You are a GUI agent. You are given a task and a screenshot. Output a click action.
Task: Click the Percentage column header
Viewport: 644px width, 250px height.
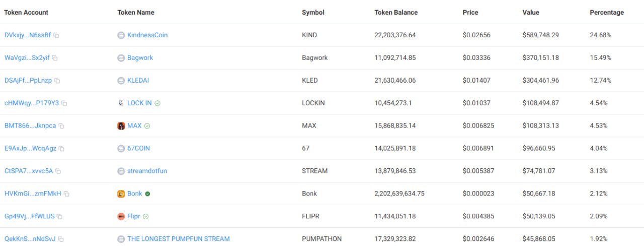[x=607, y=13]
